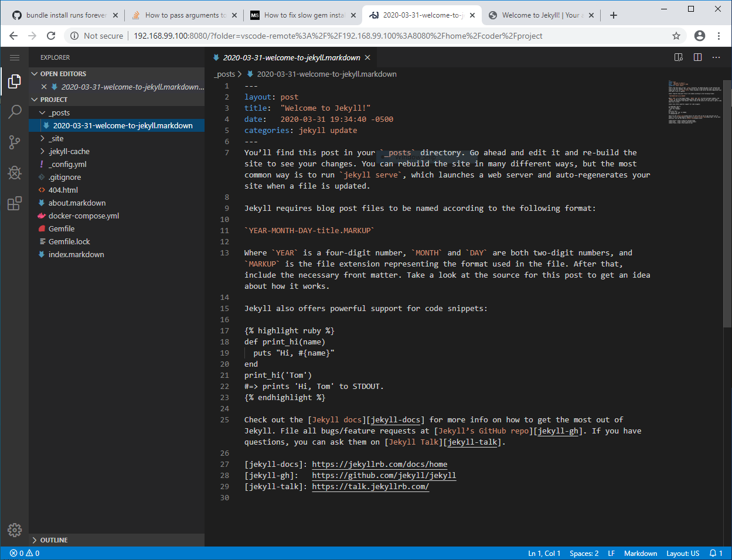Screen dimensions: 732x560
Task: Follow the jekyllrb.com/docs/home link
Action: (x=379, y=465)
